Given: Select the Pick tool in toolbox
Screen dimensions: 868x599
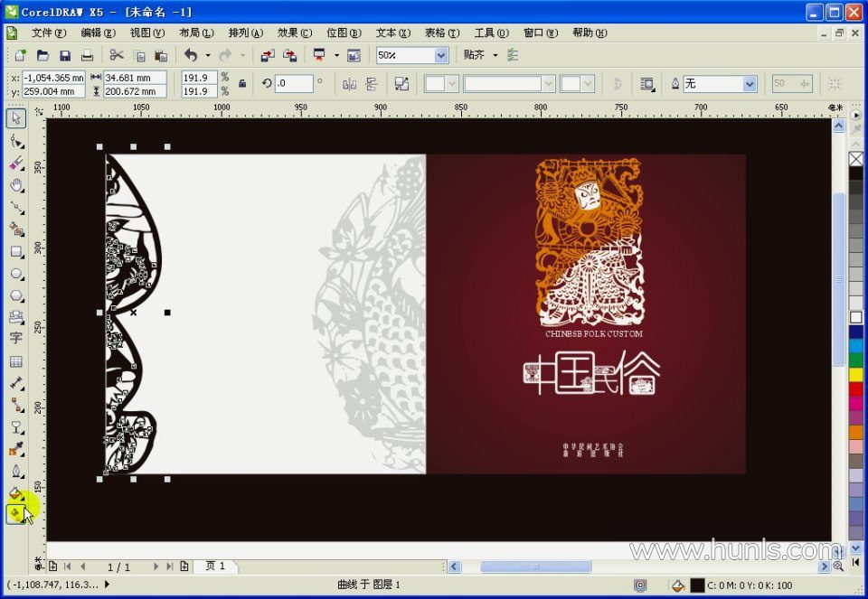Looking at the screenshot, I should pyautogui.click(x=16, y=118).
